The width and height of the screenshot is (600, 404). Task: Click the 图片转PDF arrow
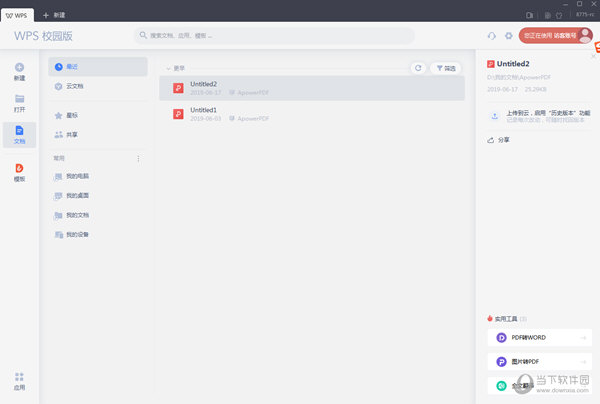(x=583, y=362)
